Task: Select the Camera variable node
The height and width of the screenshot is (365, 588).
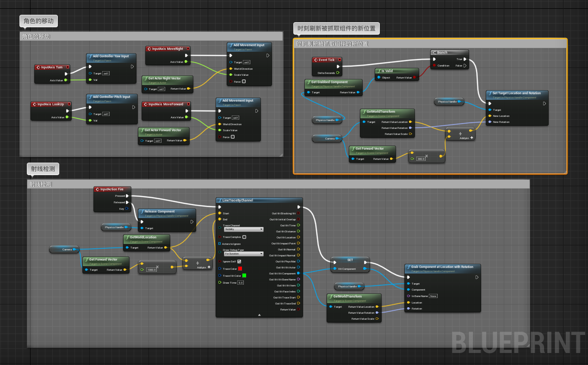Action: point(65,249)
